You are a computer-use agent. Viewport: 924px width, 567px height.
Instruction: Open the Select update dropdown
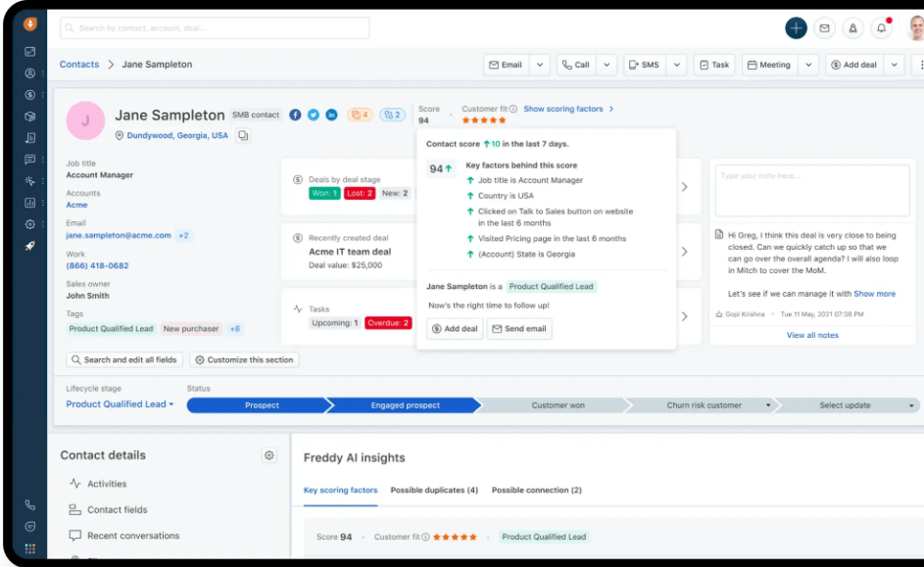click(911, 405)
